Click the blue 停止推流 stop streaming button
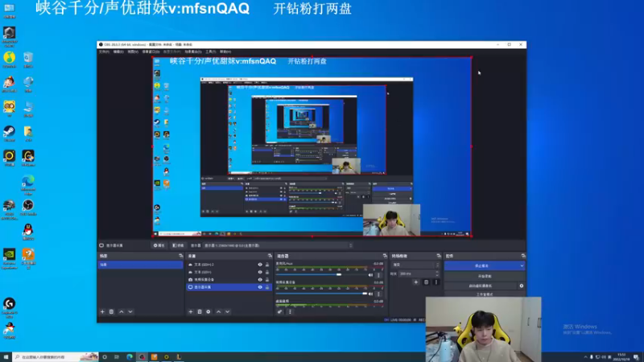 [x=481, y=265]
